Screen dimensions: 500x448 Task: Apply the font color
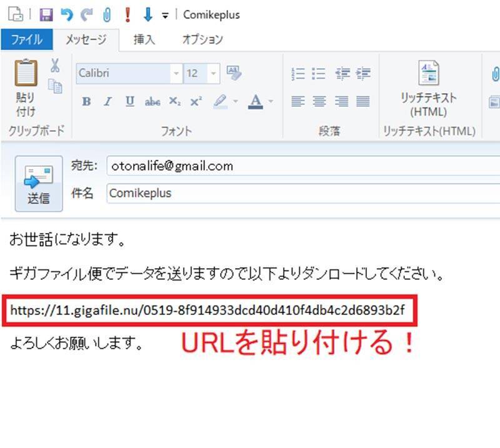(256, 101)
